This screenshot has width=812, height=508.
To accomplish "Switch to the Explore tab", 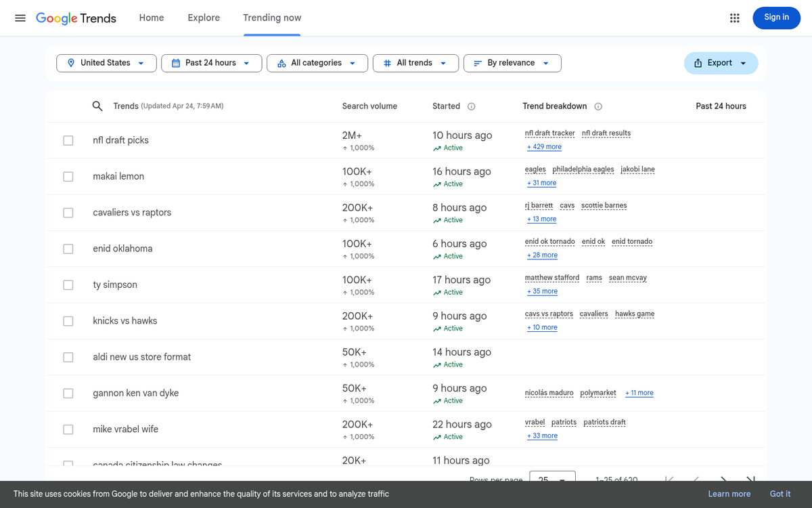I will 204,18.
